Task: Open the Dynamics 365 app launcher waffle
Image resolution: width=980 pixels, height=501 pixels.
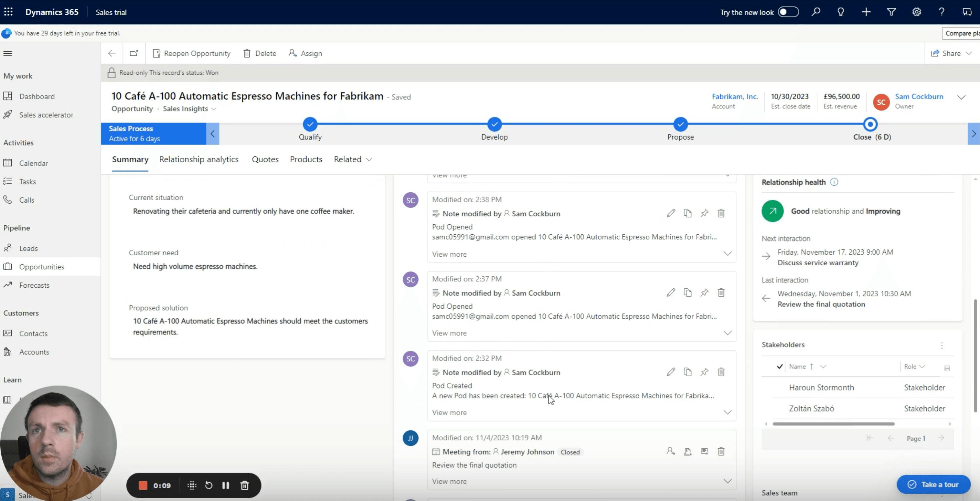Action: point(8,12)
